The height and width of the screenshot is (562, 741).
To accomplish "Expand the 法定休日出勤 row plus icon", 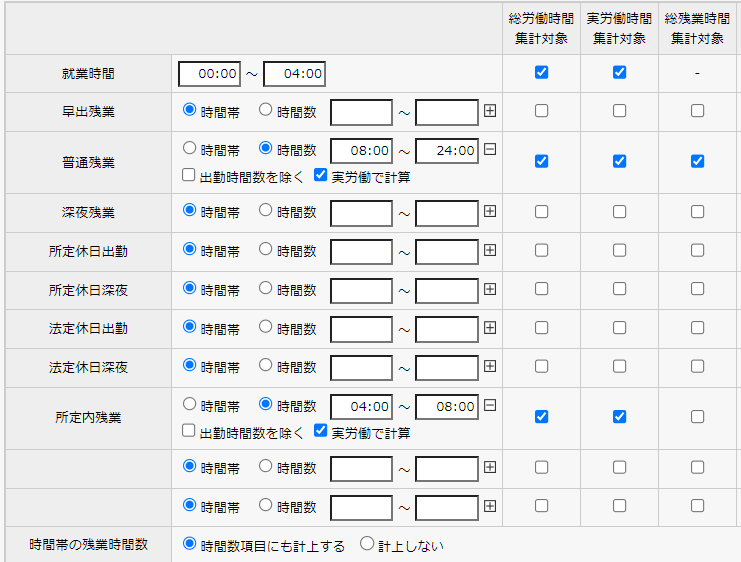I will [x=490, y=328].
